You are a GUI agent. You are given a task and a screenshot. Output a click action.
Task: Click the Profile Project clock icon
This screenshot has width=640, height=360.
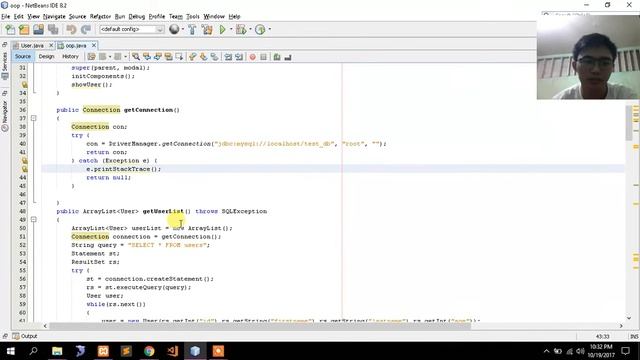260,29
